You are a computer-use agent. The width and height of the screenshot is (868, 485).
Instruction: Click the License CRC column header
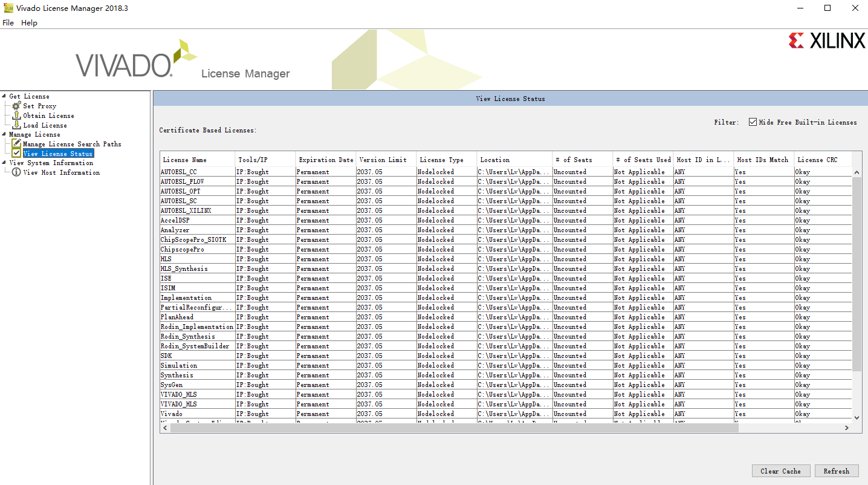[823, 160]
